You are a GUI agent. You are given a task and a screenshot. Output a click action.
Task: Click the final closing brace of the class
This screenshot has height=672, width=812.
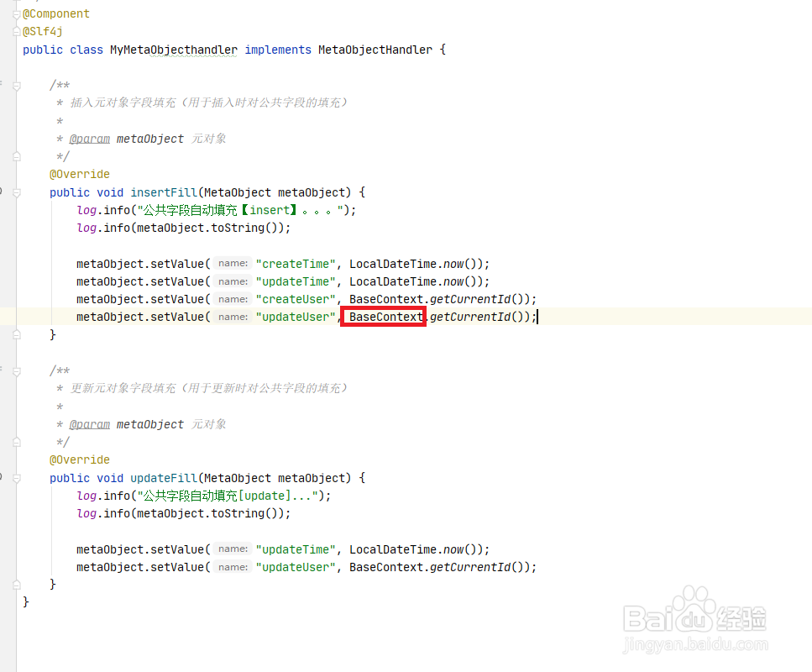(x=26, y=602)
